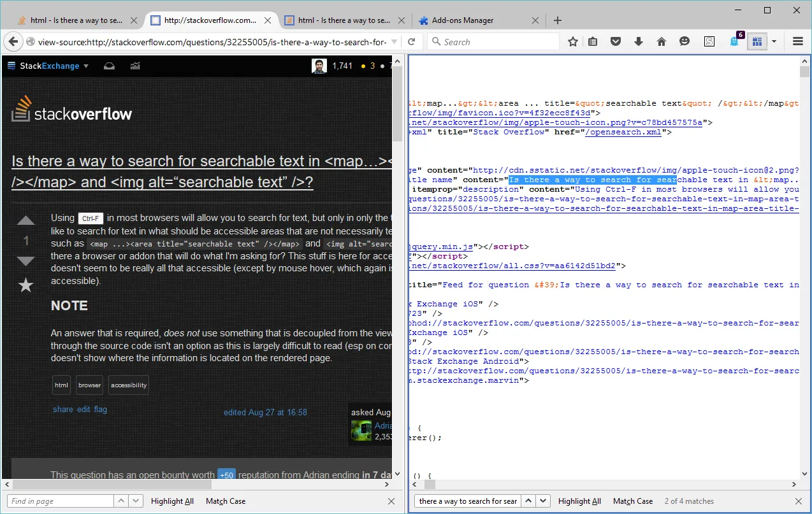
Task: Find previous match in right pane
Action: (x=528, y=501)
